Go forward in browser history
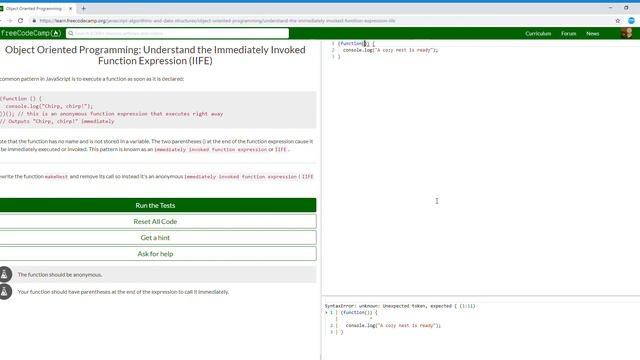This screenshot has width=640, height=360. 9,20
